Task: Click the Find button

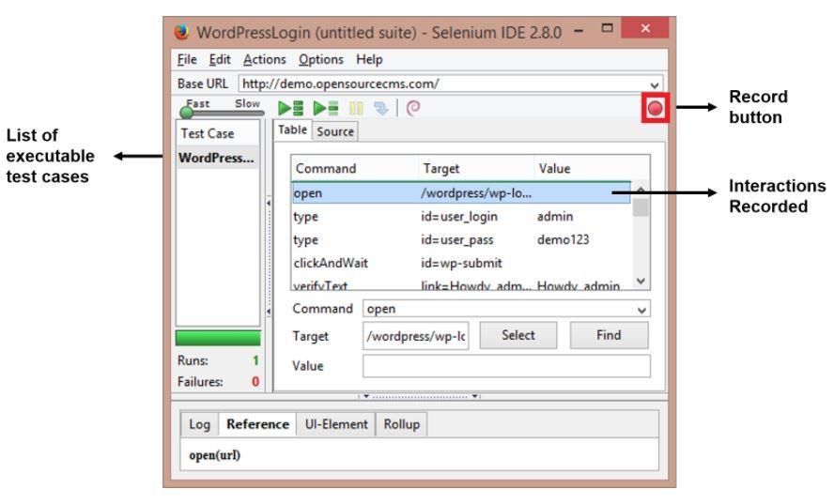Action: coord(609,335)
